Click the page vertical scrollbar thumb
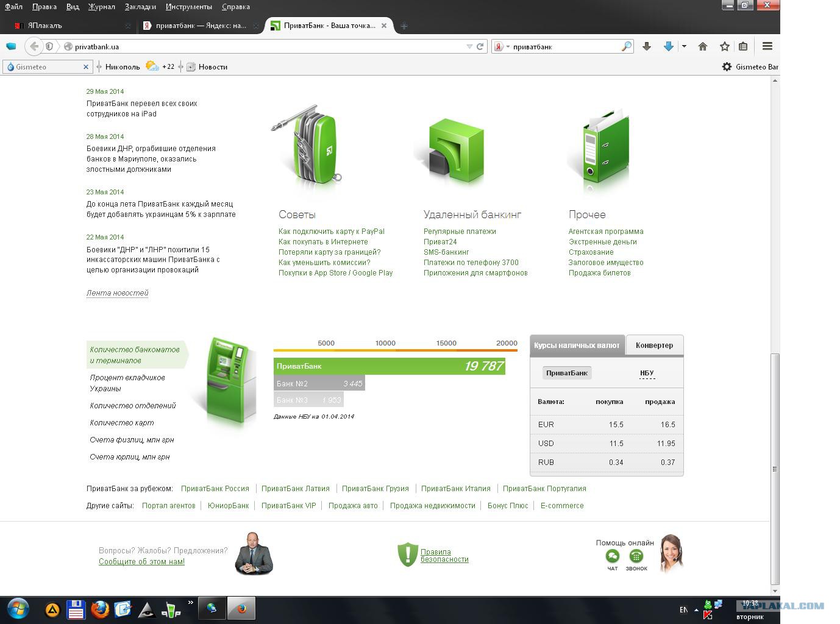840x624 pixels. [x=775, y=469]
